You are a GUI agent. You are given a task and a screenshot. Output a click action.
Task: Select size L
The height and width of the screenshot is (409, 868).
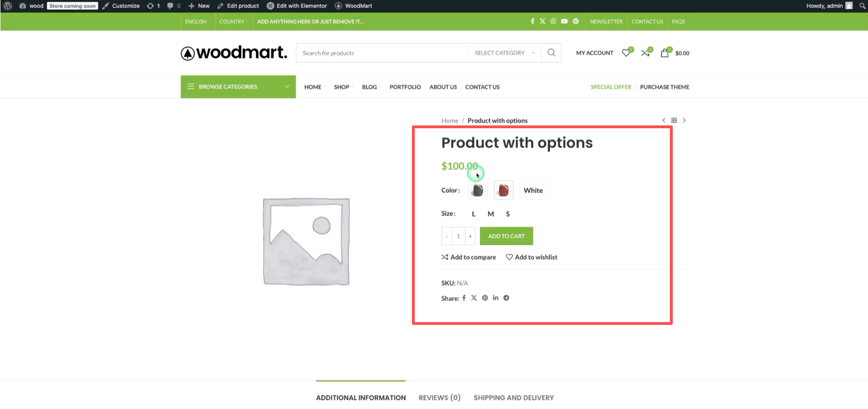pos(473,214)
